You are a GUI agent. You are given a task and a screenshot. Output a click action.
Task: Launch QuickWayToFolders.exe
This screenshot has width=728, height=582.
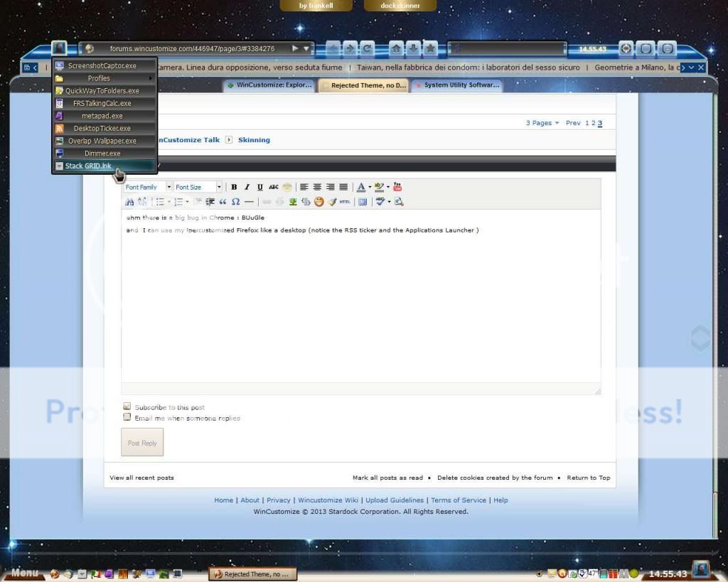105,90
